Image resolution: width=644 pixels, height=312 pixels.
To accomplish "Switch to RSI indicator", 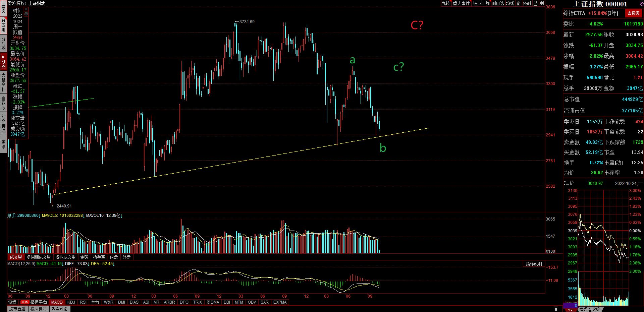I will point(83,302).
